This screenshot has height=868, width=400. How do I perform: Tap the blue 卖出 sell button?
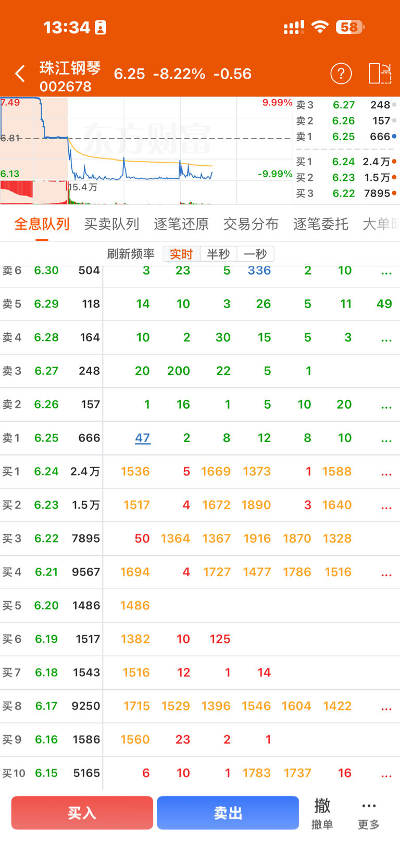coord(228,813)
